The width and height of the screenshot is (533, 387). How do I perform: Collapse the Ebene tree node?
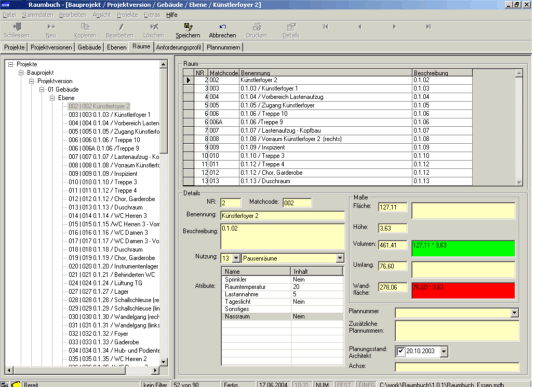tap(52, 98)
